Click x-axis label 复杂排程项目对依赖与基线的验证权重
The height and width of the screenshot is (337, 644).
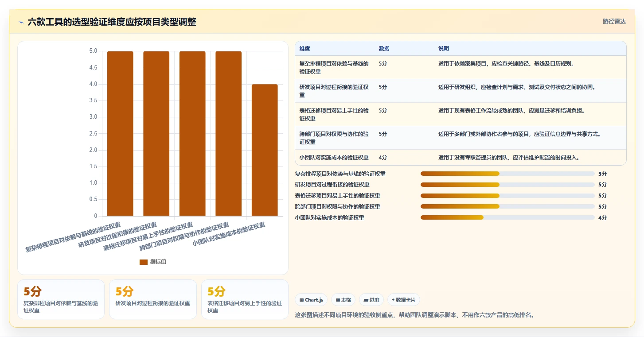click(x=73, y=237)
